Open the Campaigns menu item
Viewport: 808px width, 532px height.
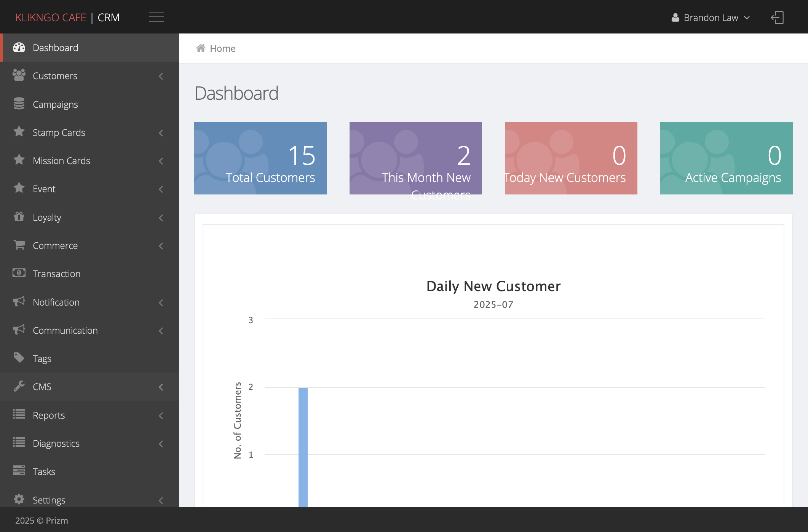[x=89, y=104]
